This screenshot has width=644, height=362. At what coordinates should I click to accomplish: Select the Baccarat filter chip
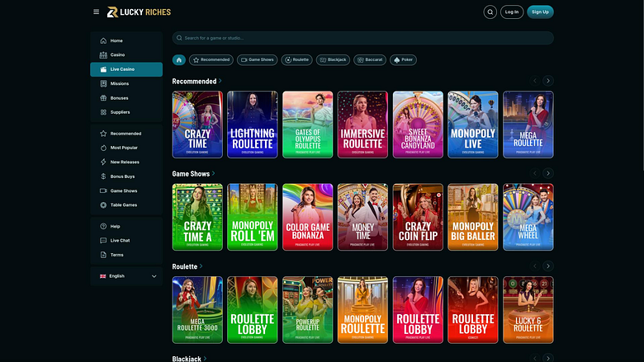coord(370,60)
